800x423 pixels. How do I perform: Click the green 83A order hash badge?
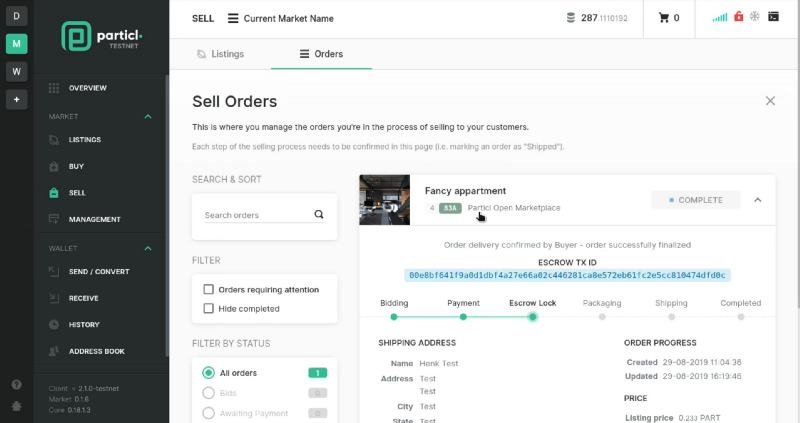450,208
